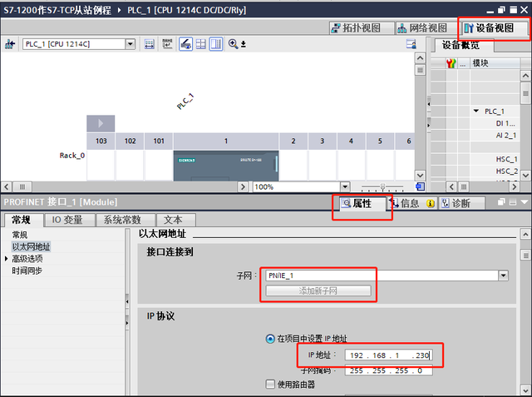Click the left collapse handle of the navigation splitter
This screenshot has width=532, height=397.
(x=127, y=301)
